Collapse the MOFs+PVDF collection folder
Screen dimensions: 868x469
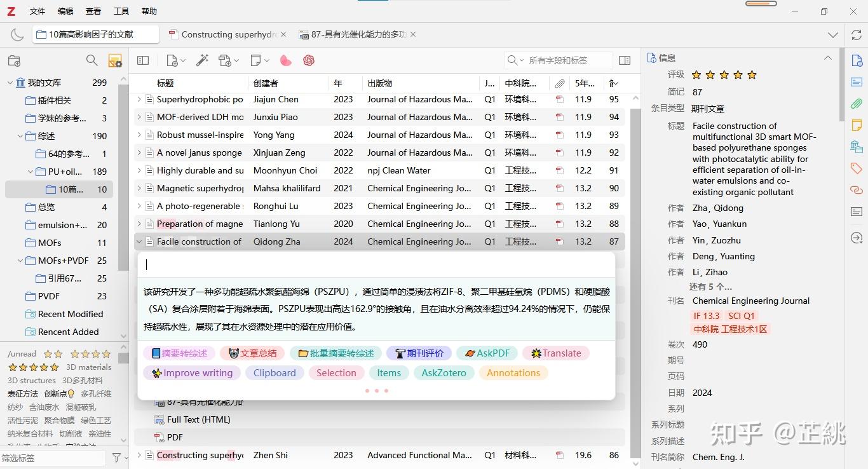[x=20, y=261]
